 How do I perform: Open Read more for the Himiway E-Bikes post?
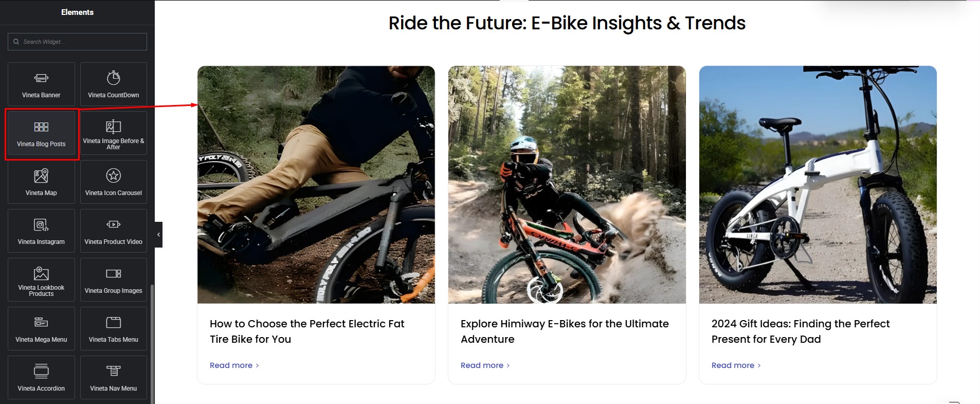tap(485, 365)
